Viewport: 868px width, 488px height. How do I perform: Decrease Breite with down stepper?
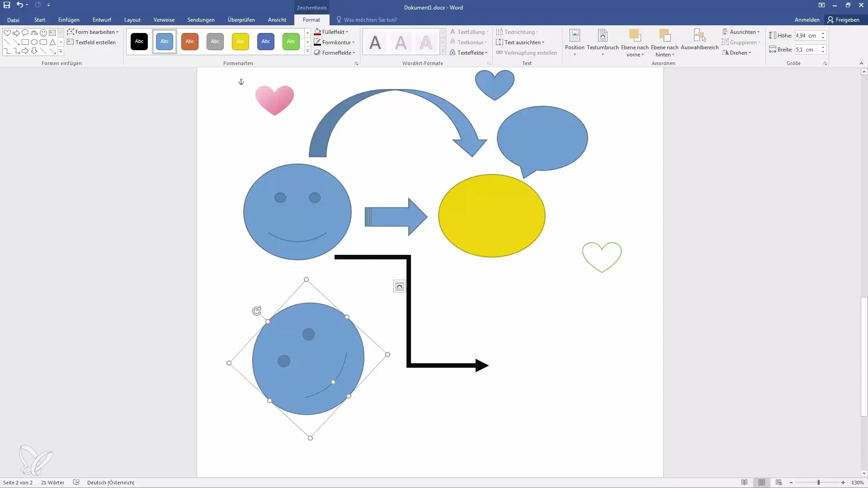(823, 52)
